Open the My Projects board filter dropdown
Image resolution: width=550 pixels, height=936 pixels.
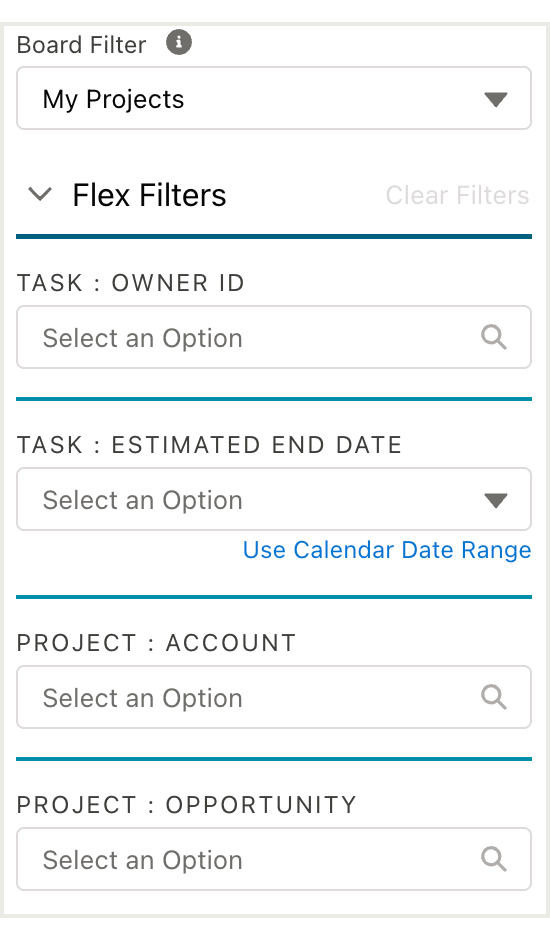(x=274, y=98)
